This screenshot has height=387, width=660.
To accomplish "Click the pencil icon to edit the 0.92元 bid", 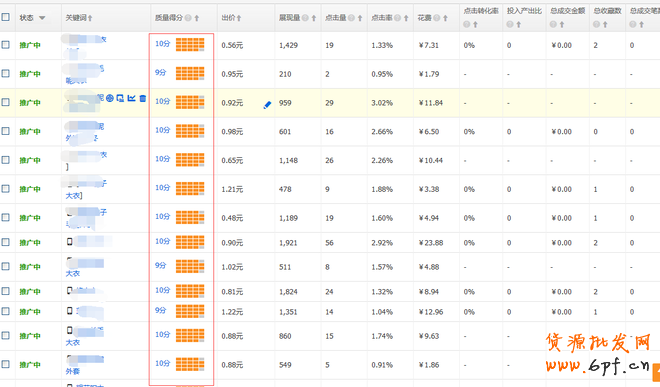I will 267,104.
